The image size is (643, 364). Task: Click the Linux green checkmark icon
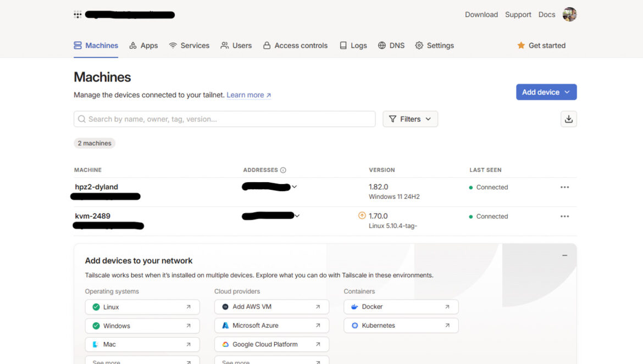(x=96, y=307)
